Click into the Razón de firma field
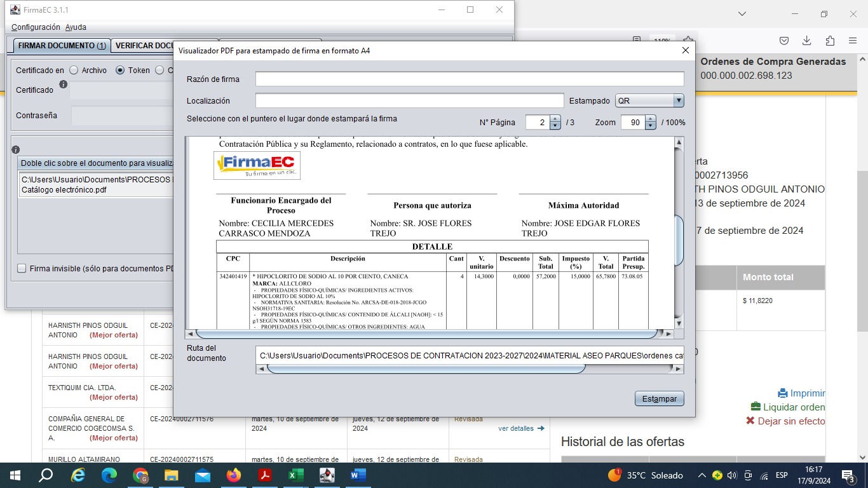Image resolution: width=868 pixels, height=488 pixels. 470,79
